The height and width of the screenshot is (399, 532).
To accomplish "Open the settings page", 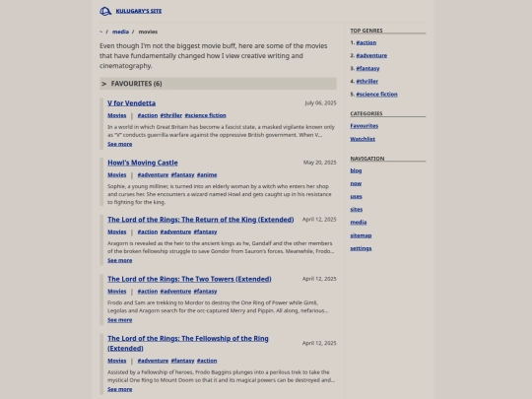I will 361,248.
